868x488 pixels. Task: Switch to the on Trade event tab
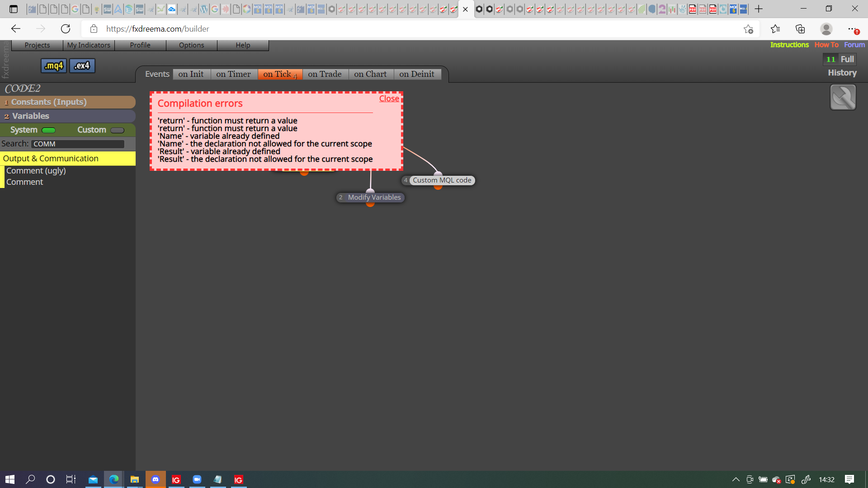tap(325, 74)
